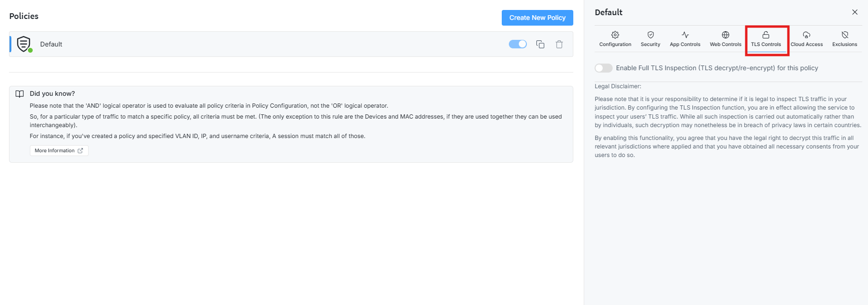868x305 pixels.
Task: Click the TLS Controls padlock icon
Action: pos(766,35)
